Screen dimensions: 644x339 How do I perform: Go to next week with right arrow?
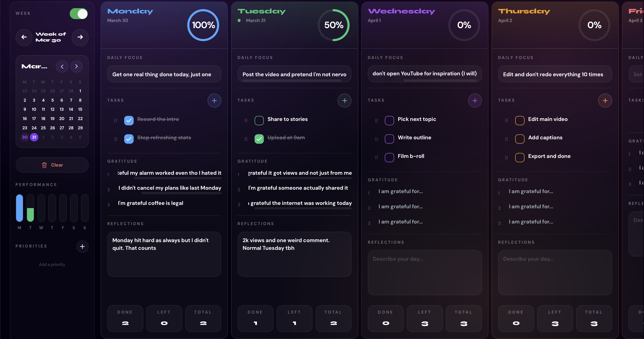click(80, 37)
